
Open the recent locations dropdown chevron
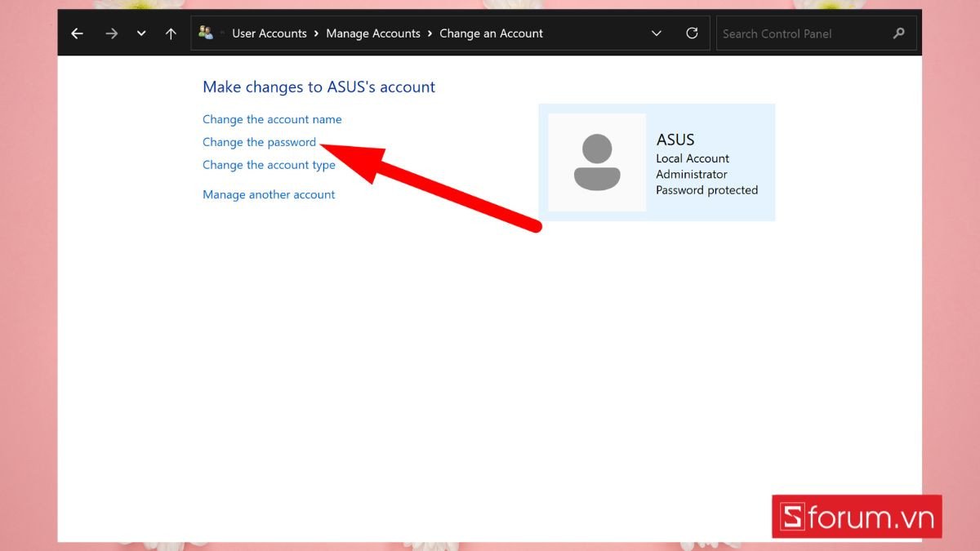(140, 33)
